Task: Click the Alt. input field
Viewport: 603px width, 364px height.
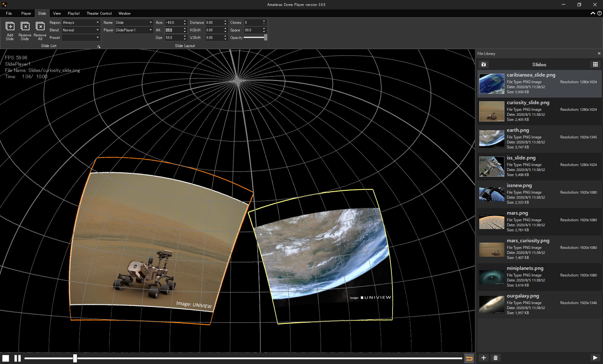Action: [x=173, y=30]
